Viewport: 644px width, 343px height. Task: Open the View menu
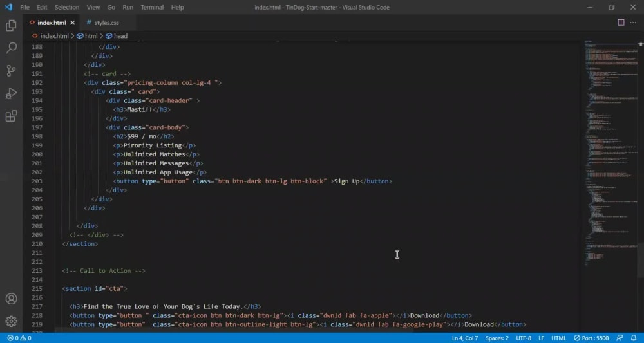[x=93, y=7]
